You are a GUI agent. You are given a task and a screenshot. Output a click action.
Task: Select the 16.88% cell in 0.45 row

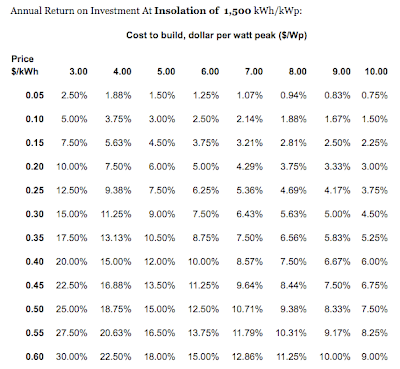coord(116,285)
